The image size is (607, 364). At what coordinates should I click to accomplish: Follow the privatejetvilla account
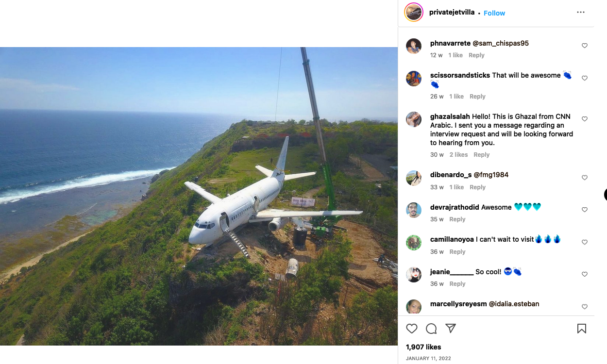pyautogui.click(x=494, y=13)
